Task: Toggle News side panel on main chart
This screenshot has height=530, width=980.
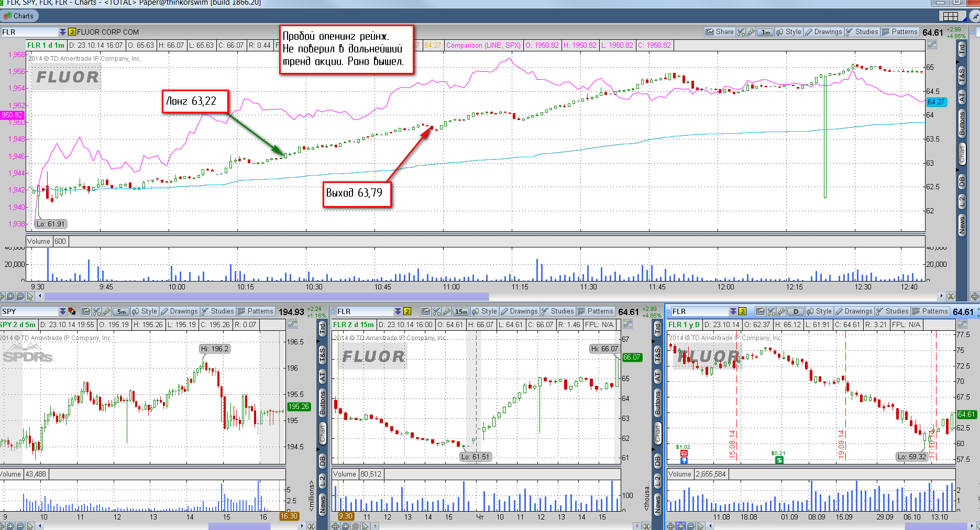Action: [962, 225]
